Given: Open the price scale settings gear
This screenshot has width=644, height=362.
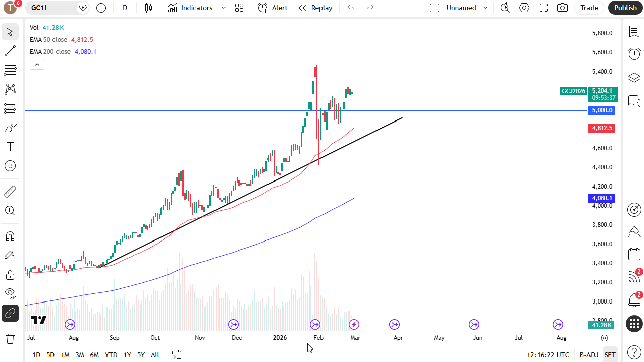Looking at the screenshot, I should coord(604,338).
